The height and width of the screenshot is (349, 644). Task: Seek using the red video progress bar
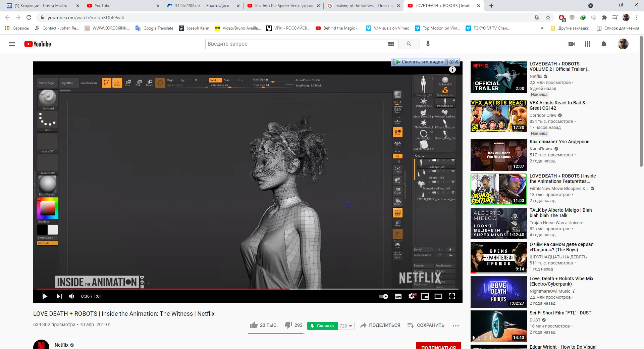pos(248,289)
